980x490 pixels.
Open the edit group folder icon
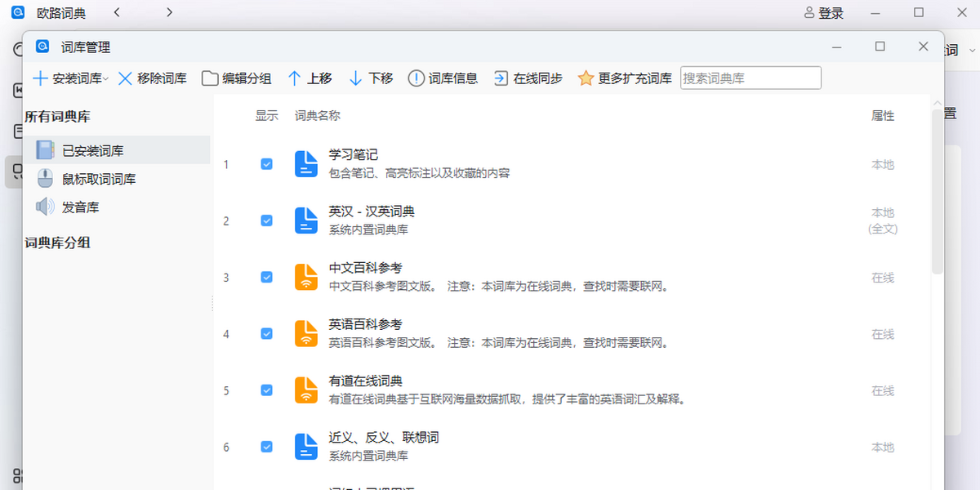pos(210,78)
